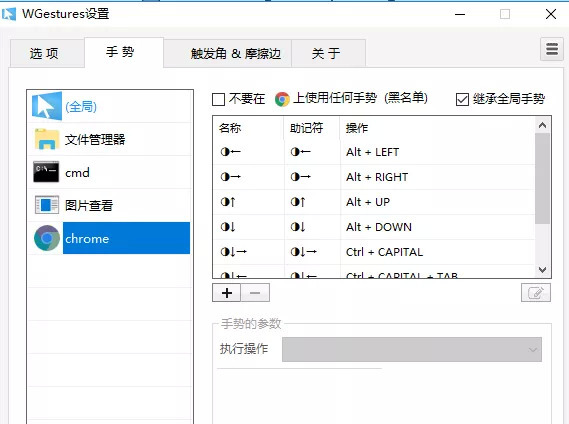
Task: Select the Ctrl + CAPITAL gesture row
Action: click(374, 252)
